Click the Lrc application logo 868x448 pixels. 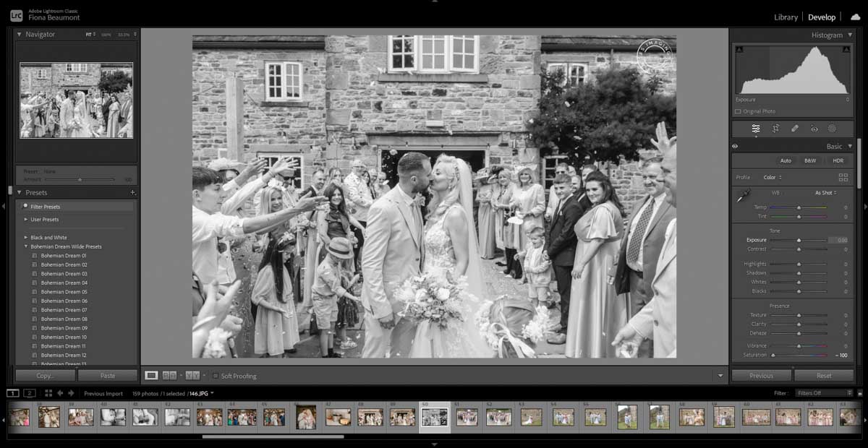[x=16, y=16]
